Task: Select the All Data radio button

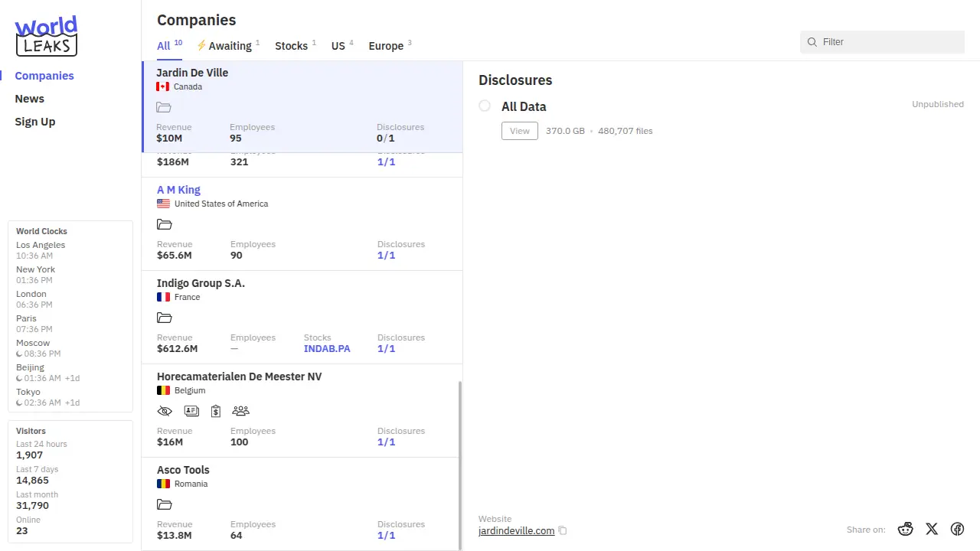Action: click(485, 106)
